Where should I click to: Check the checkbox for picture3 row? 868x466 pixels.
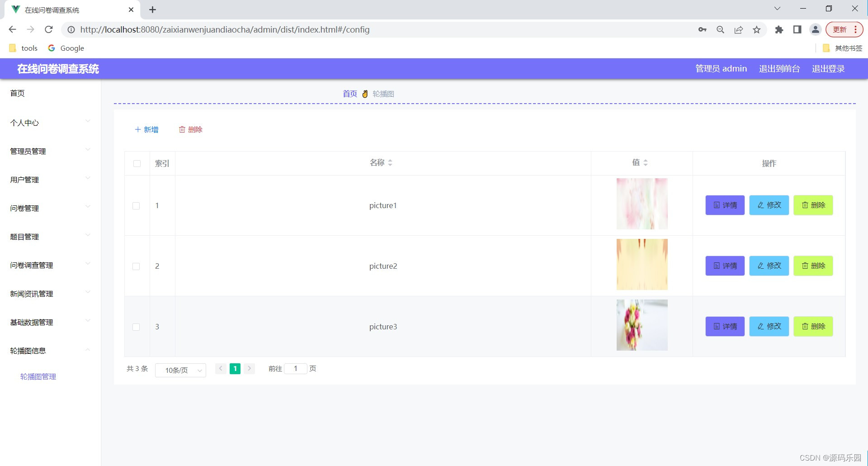click(x=136, y=327)
